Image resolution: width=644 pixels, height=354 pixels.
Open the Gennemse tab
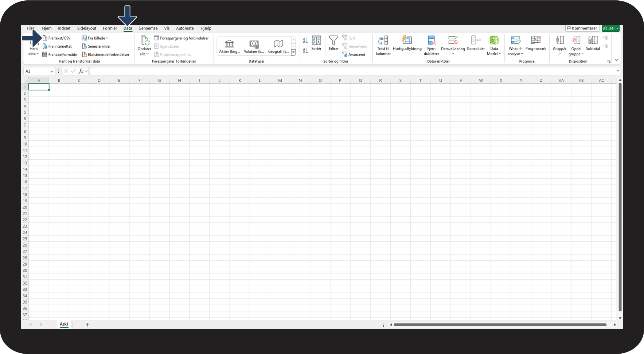pyautogui.click(x=148, y=28)
